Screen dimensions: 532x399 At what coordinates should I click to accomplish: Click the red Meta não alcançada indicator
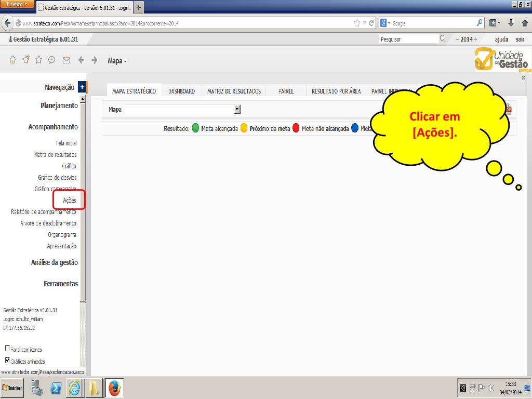296,128
